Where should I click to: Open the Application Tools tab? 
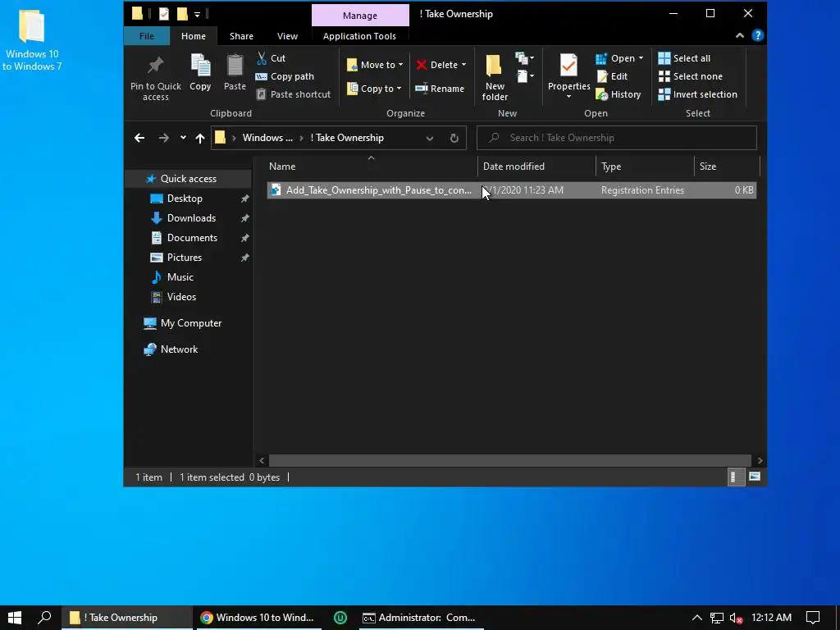[x=359, y=36]
